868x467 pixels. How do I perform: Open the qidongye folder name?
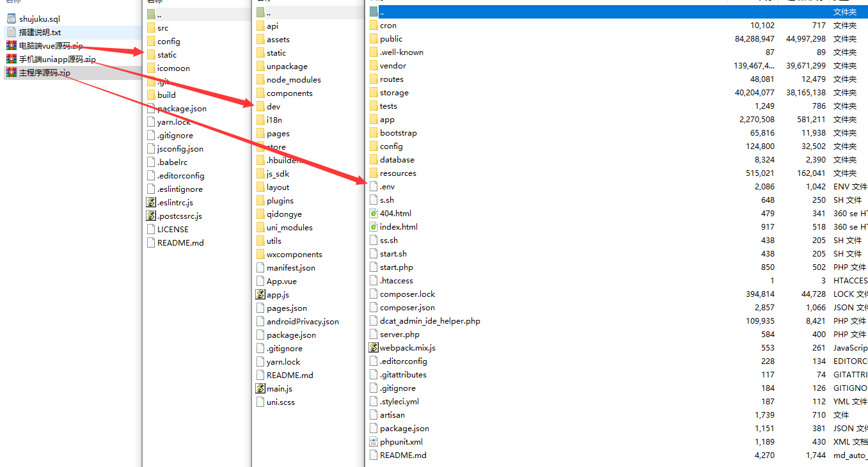(x=284, y=214)
